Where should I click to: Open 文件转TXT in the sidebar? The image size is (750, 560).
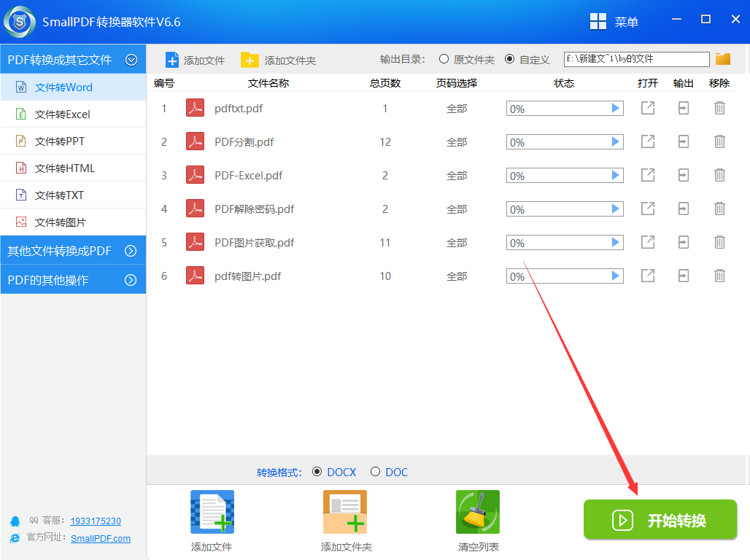pyautogui.click(x=73, y=195)
